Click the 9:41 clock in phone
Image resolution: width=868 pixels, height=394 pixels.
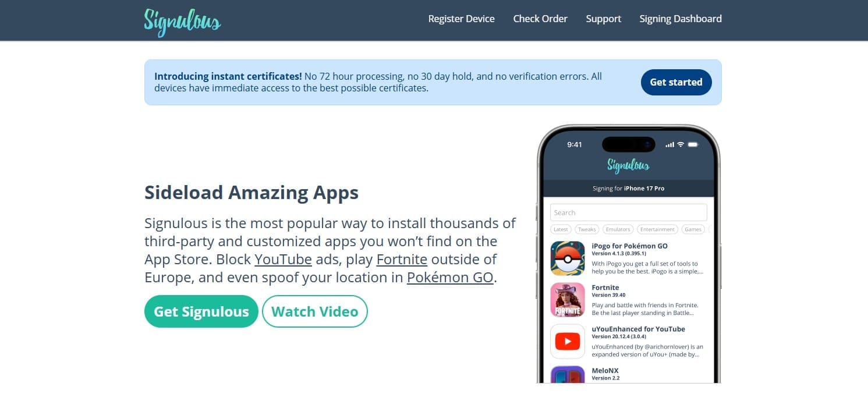pos(575,144)
